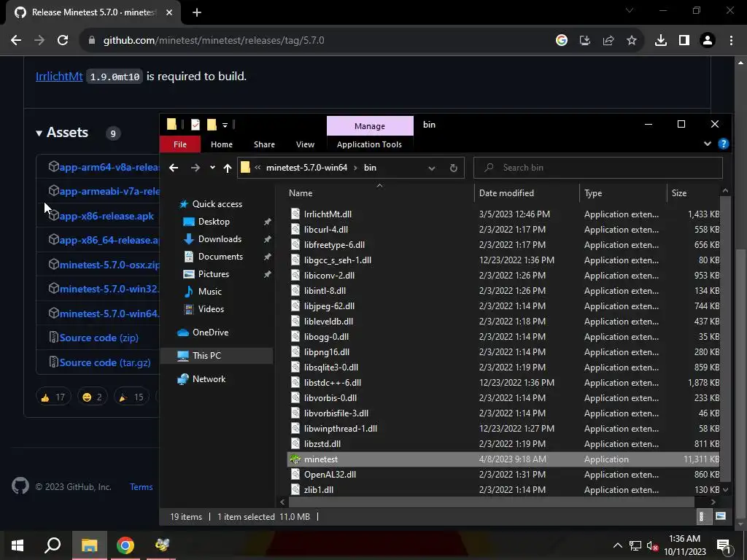Click network icon in system tray
Image resolution: width=747 pixels, height=560 pixels.
point(635,545)
